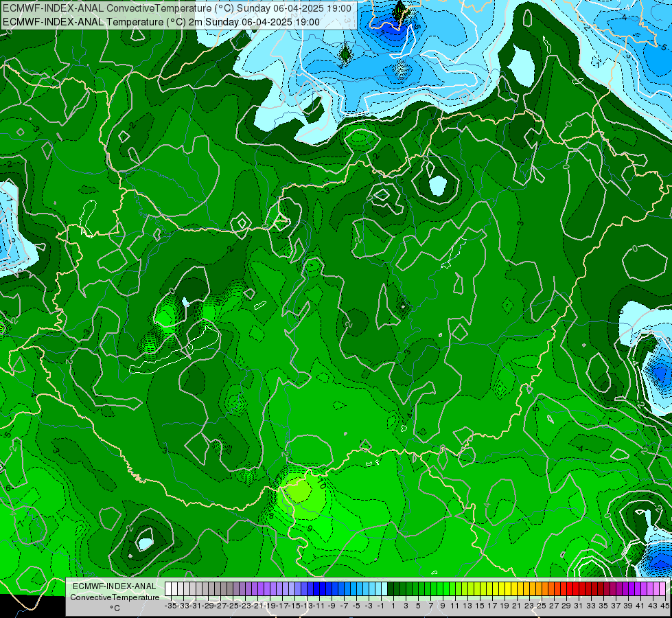Click the -5 legend tick label
Viewport: 672px width, 618px height.
tap(356, 606)
